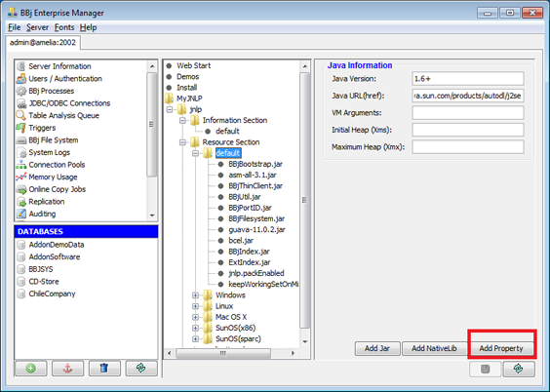Expand the Windows folder node
The height and width of the screenshot is (392, 550).
point(195,295)
